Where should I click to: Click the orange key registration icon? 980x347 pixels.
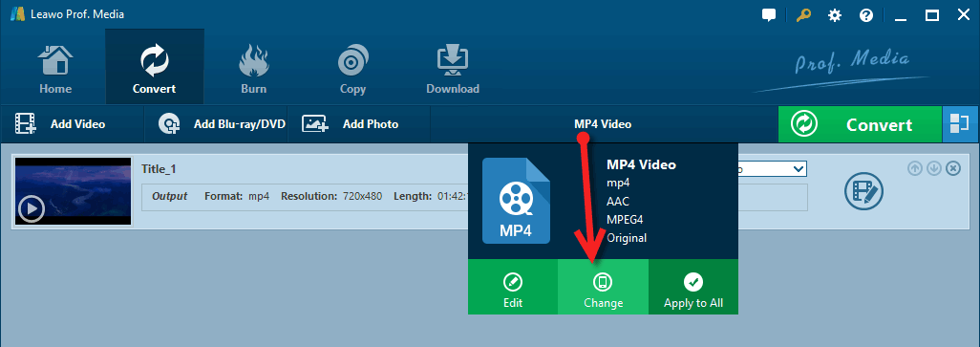click(x=803, y=15)
